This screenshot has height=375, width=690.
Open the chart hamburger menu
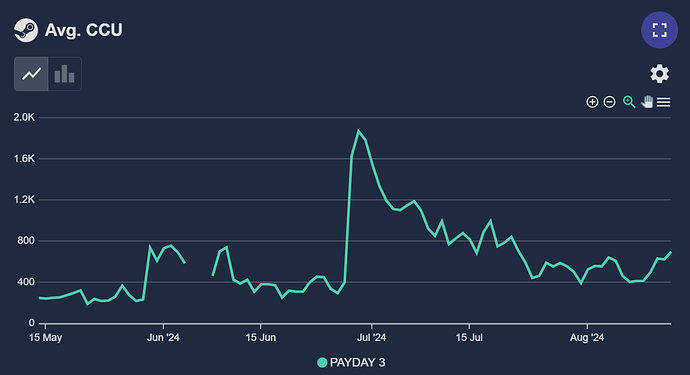point(664,102)
